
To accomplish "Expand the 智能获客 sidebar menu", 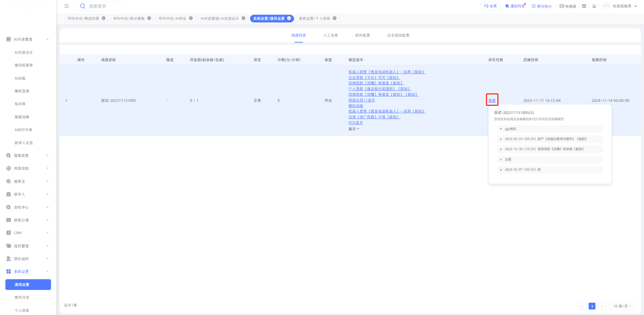I will click(27, 156).
